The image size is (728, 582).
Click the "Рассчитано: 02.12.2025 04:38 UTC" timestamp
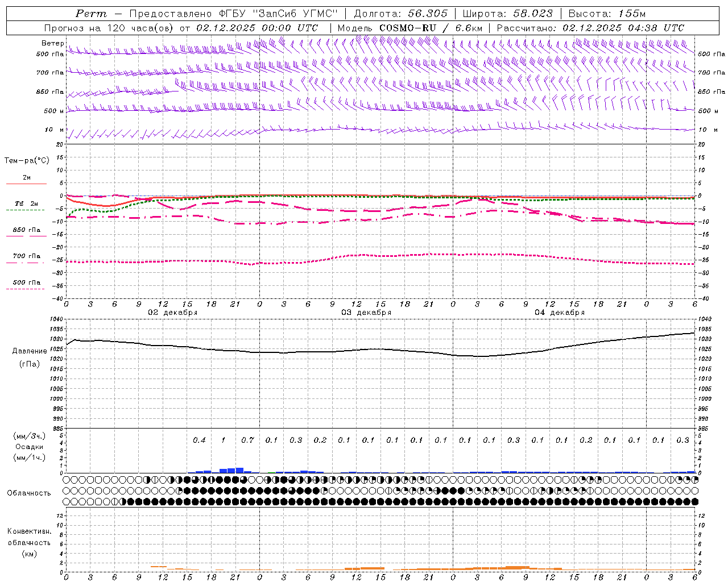(x=590, y=28)
